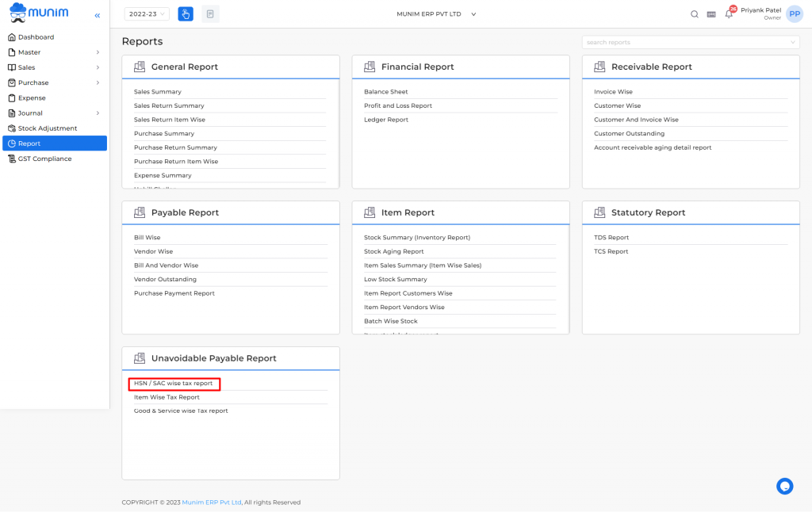
Task: Click the Journal icon in sidebar
Action: pos(12,113)
